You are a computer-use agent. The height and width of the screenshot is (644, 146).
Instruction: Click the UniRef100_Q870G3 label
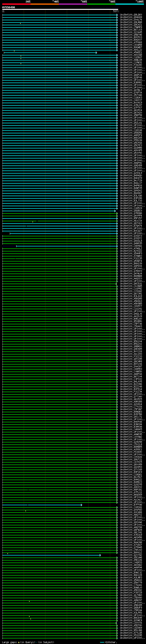(131, 223)
